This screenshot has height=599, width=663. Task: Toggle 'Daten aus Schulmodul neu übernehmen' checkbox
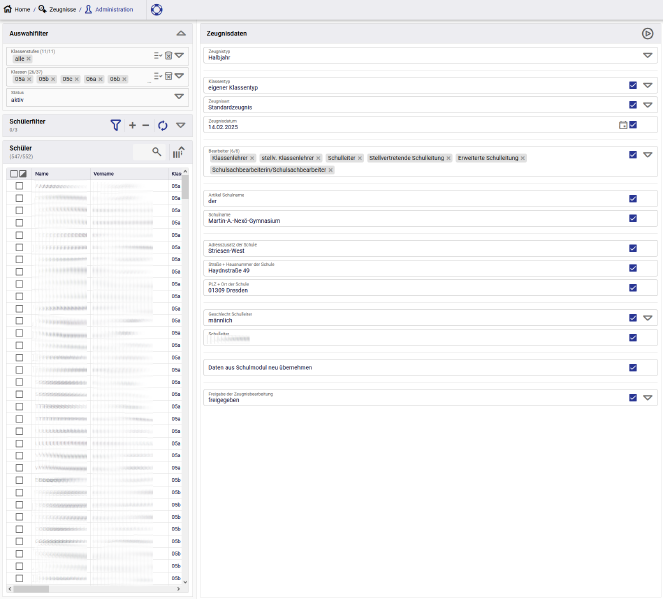pyautogui.click(x=633, y=367)
